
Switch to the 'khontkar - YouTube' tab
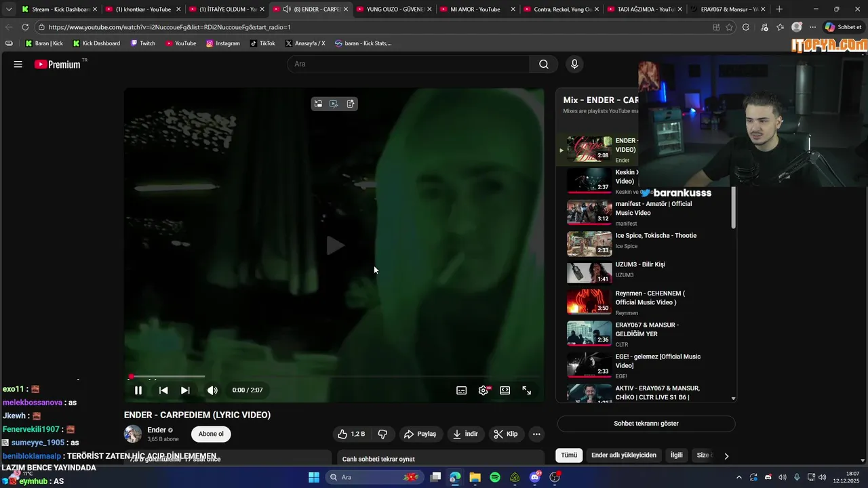pos(143,9)
